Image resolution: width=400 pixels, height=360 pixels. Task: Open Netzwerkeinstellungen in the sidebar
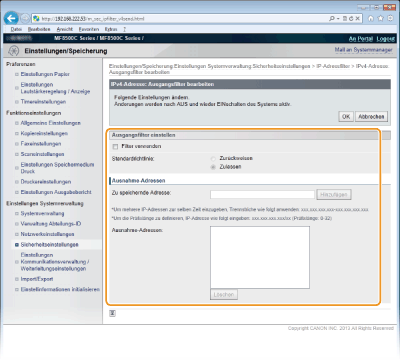tap(47, 234)
